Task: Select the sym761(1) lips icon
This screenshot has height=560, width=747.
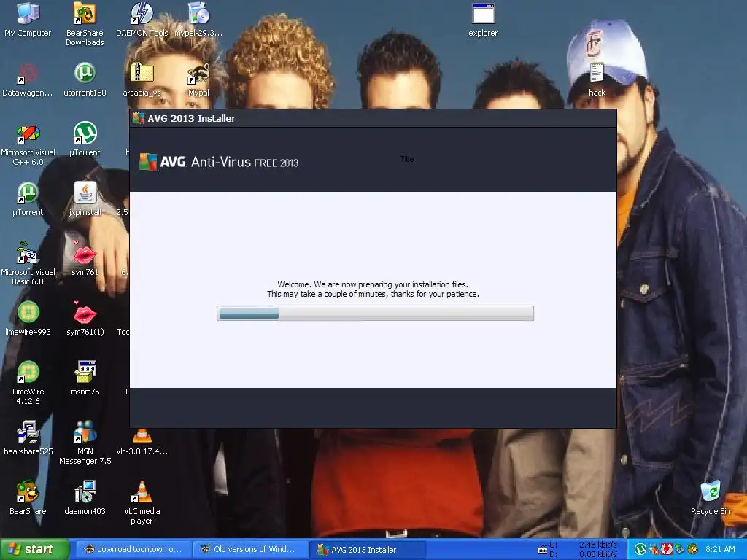Action: click(x=85, y=318)
